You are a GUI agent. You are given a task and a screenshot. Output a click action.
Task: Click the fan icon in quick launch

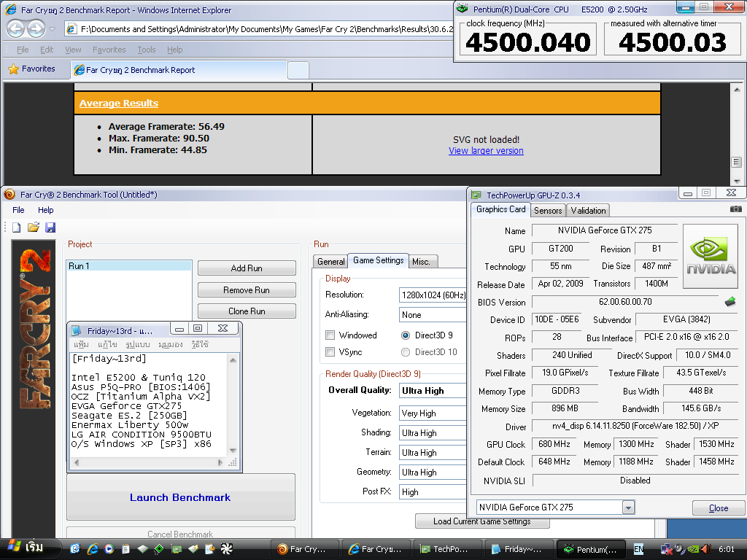(x=227, y=548)
